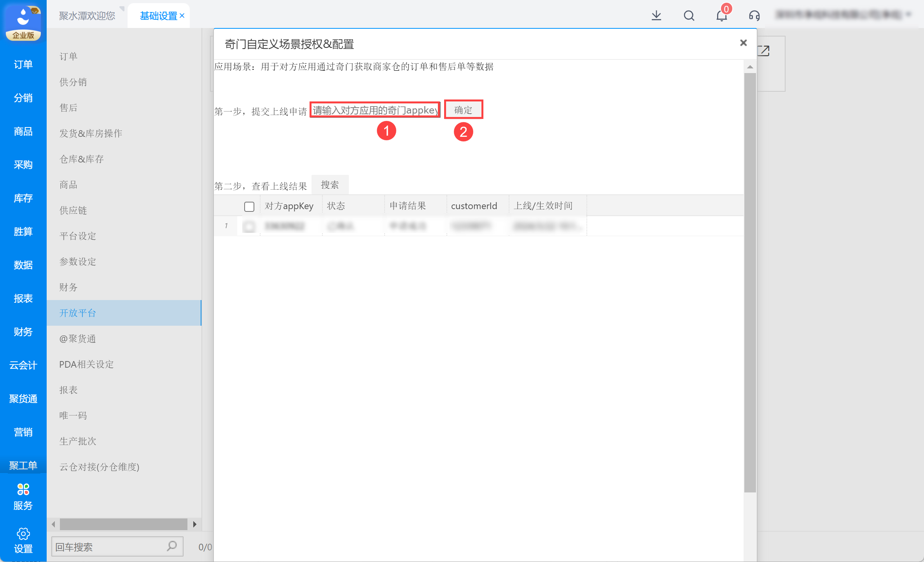Click the 确定 button

tap(463, 110)
